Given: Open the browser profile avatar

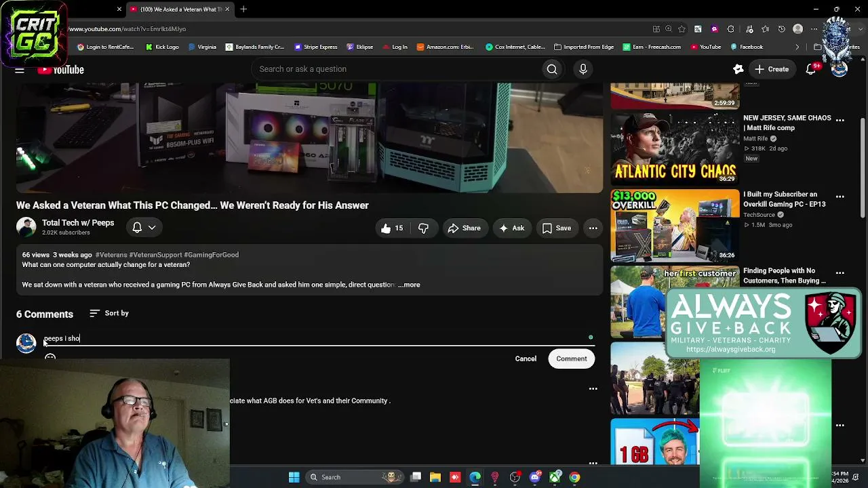Looking at the screenshot, I should tap(798, 29).
